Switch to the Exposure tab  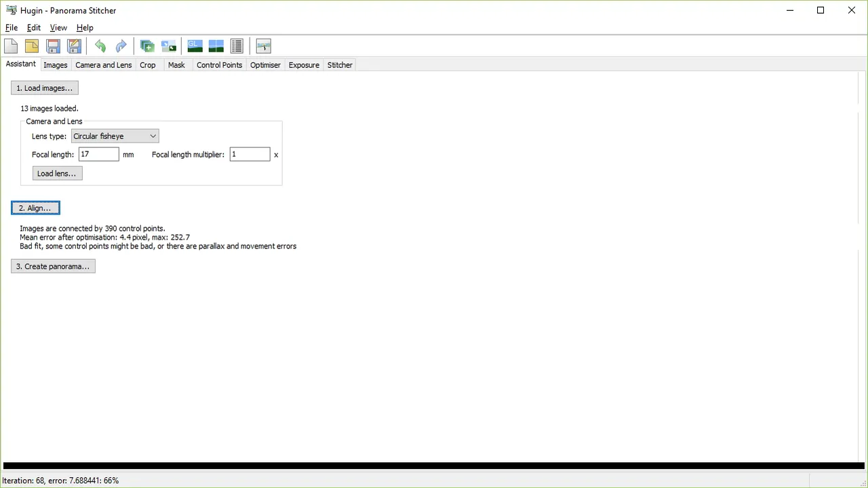click(x=304, y=65)
